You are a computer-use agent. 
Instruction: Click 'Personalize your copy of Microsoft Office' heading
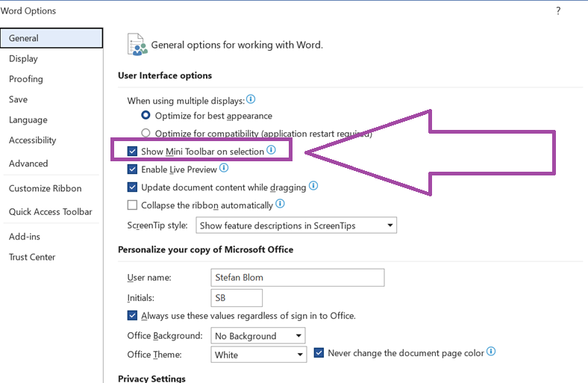tap(205, 249)
